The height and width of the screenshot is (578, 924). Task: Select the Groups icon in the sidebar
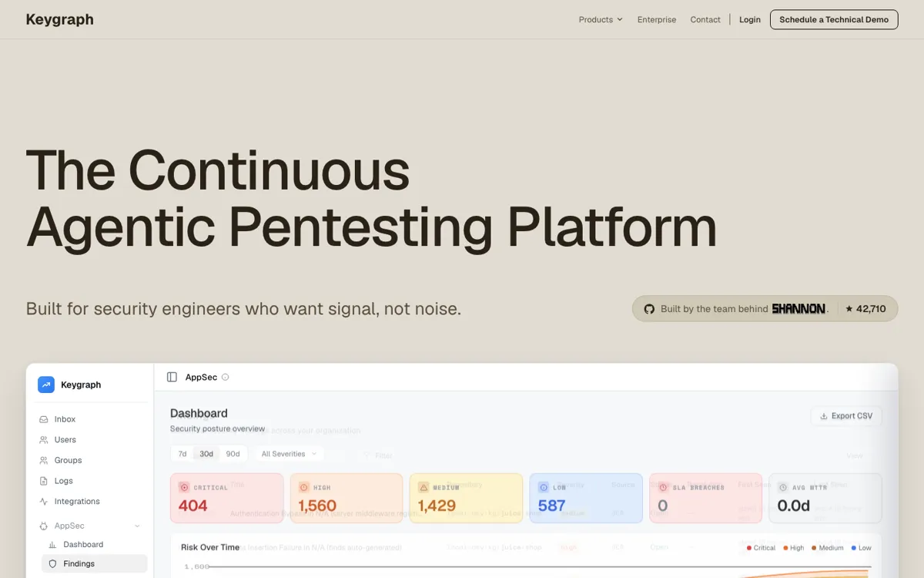tap(44, 460)
